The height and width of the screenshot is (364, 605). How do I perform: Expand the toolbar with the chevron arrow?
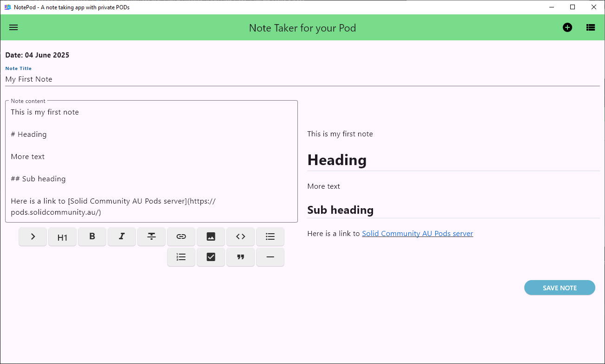coord(33,236)
